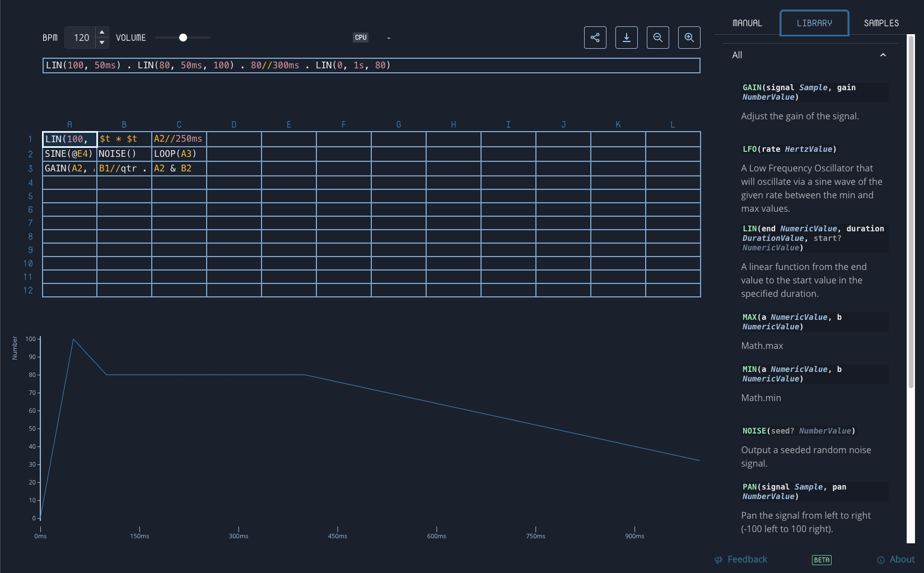The image size is (924, 573).
Task: Select cell A2 with SINE(@E4)
Action: 69,153
